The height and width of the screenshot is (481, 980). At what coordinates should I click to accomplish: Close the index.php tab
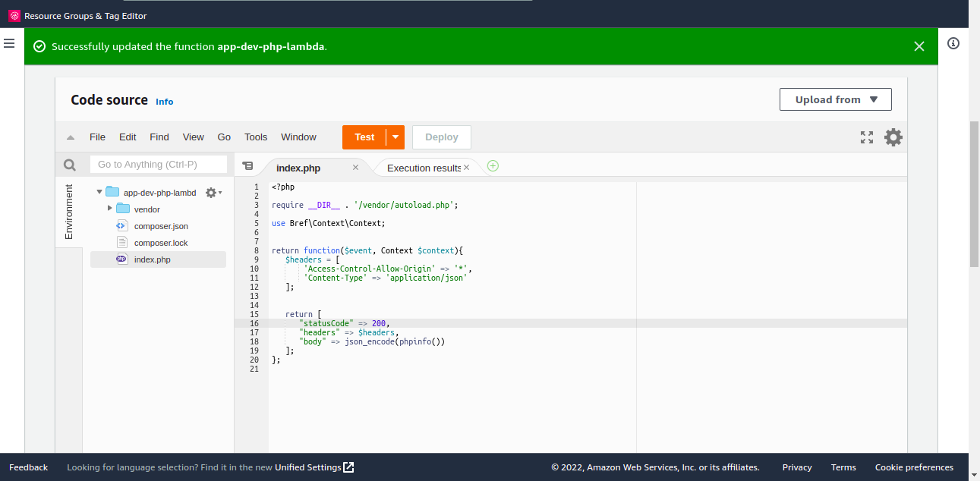tap(355, 168)
